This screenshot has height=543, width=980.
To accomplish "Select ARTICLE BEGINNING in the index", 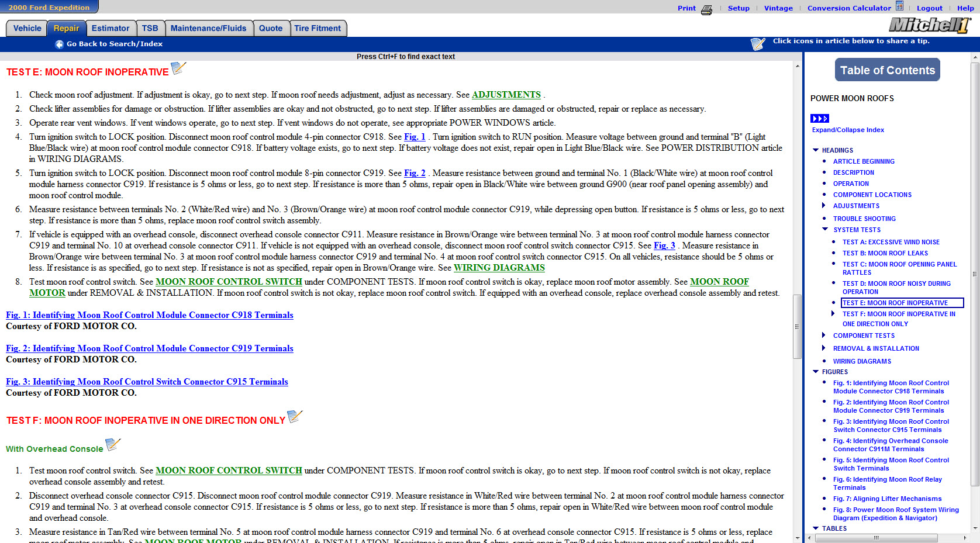I will (x=864, y=161).
